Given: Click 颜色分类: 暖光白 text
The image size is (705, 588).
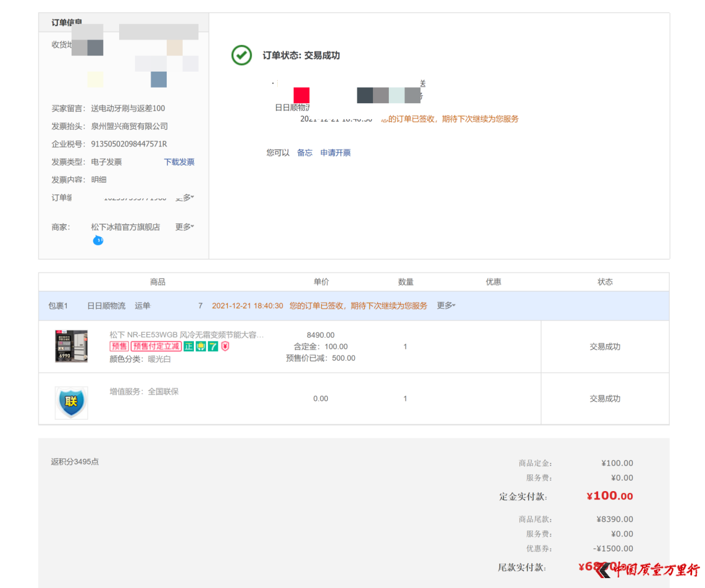Looking at the screenshot, I should pos(140,359).
